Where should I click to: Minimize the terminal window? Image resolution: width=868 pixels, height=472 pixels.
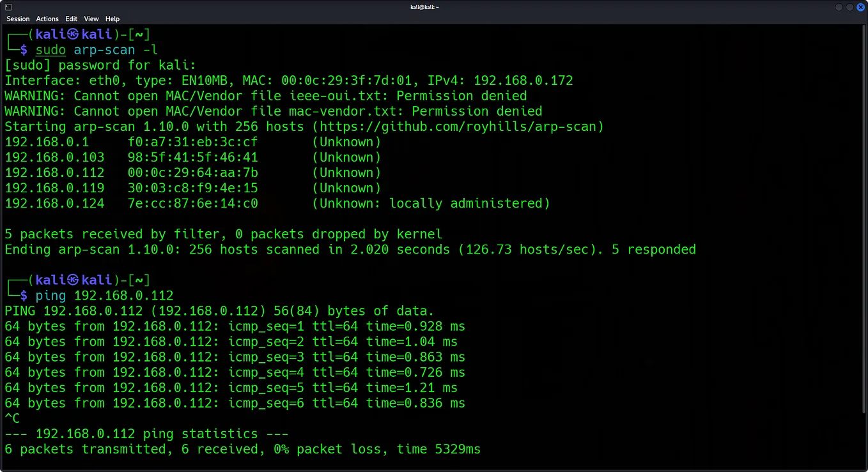point(838,7)
